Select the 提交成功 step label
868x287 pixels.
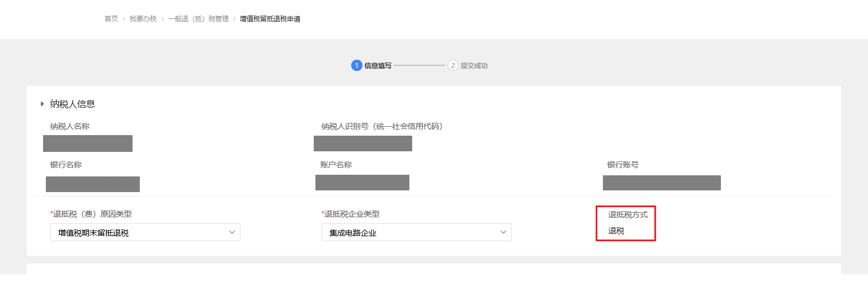(x=474, y=65)
